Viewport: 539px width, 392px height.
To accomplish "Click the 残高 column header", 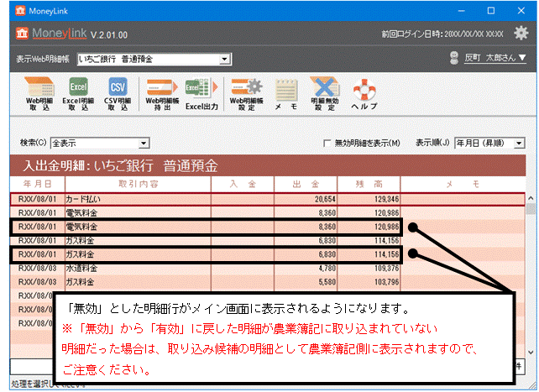I will (369, 184).
